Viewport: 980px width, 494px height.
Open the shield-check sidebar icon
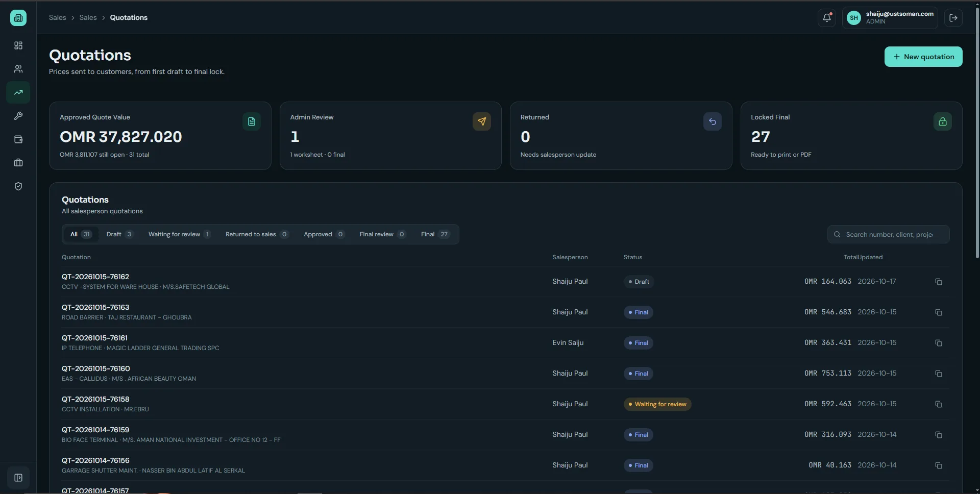[18, 186]
